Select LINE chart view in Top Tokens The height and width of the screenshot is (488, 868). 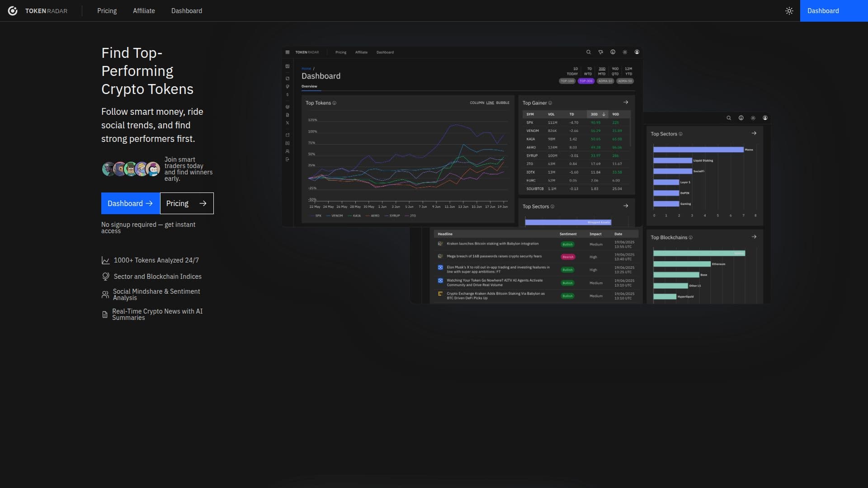[490, 103]
